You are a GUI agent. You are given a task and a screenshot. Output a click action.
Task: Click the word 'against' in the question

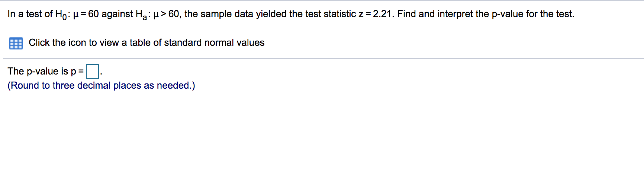(117, 15)
